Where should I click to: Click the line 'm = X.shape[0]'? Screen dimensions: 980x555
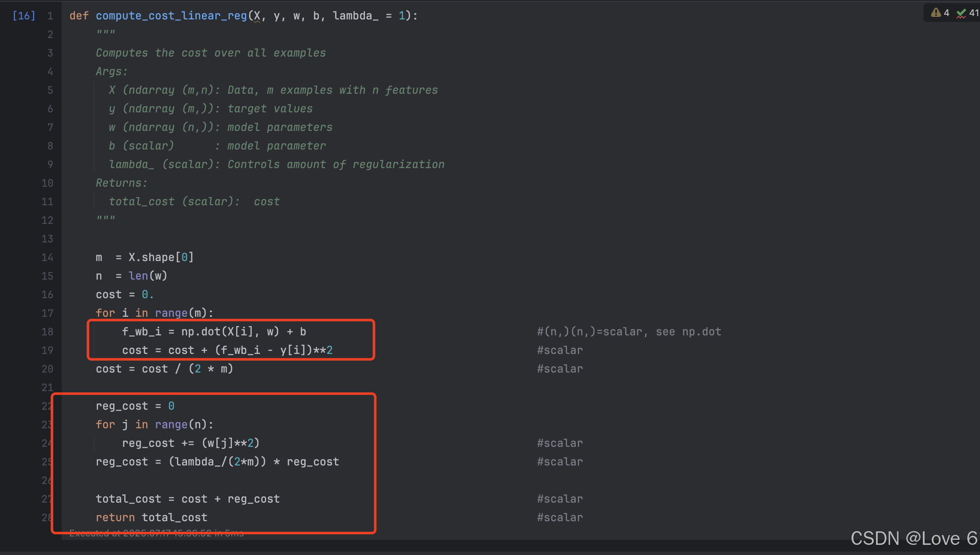coord(144,258)
